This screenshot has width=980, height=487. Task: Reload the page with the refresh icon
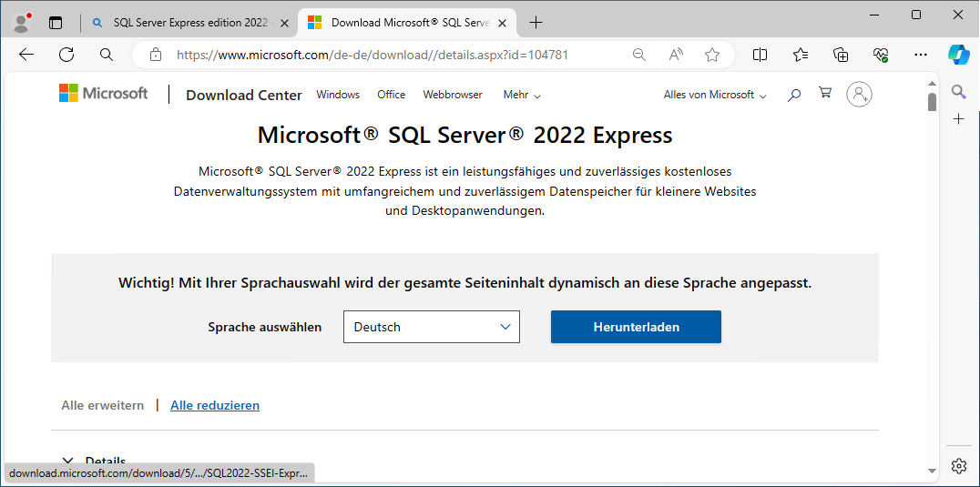[66, 55]
